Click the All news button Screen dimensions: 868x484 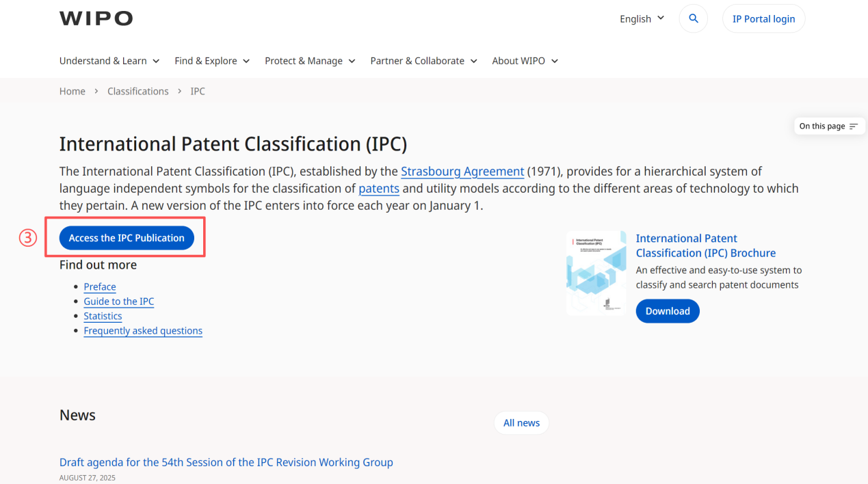(x=521, y=423)
